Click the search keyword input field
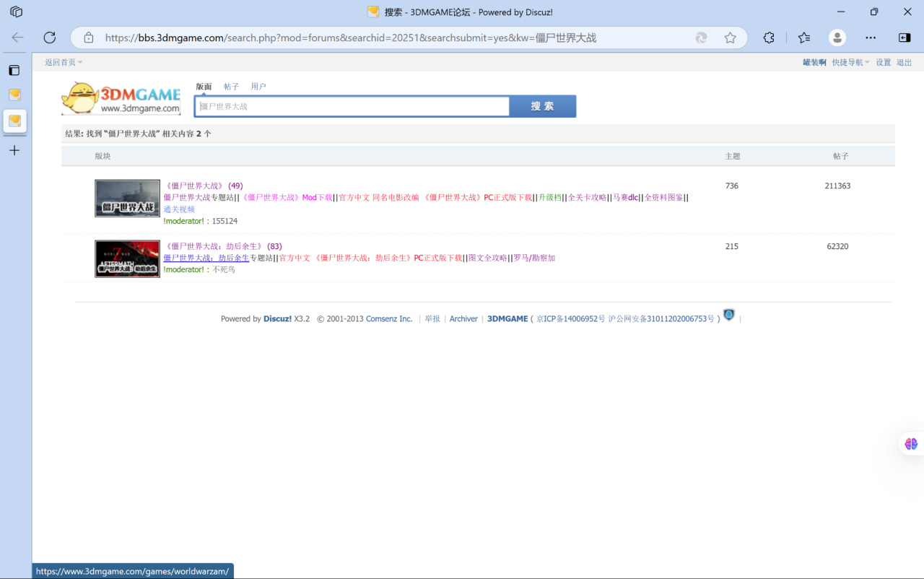924x579 pixels. point(352,106)
